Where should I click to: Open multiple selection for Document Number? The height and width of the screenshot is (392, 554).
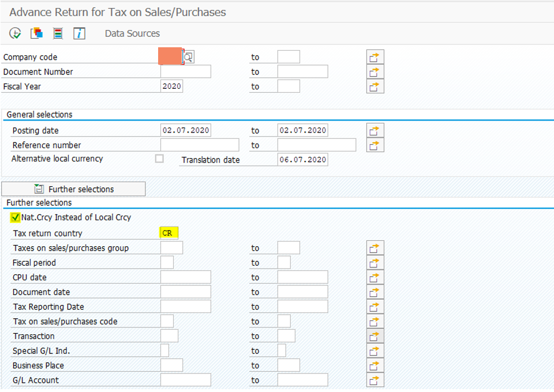tap(375, 71)
